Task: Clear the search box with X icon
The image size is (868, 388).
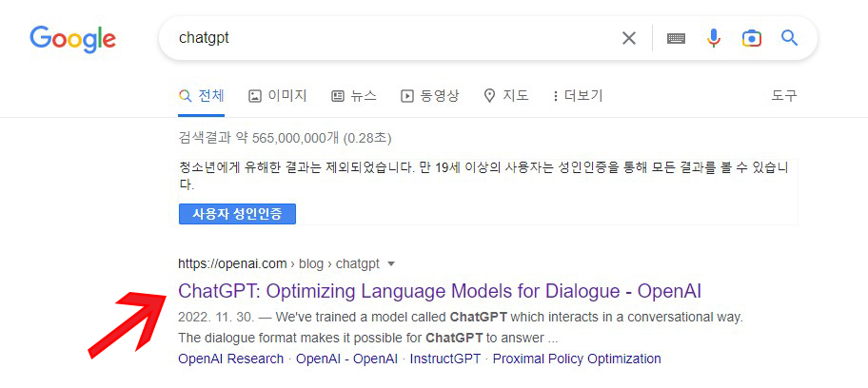Action: pyautogui.click(x=629, y=38)
